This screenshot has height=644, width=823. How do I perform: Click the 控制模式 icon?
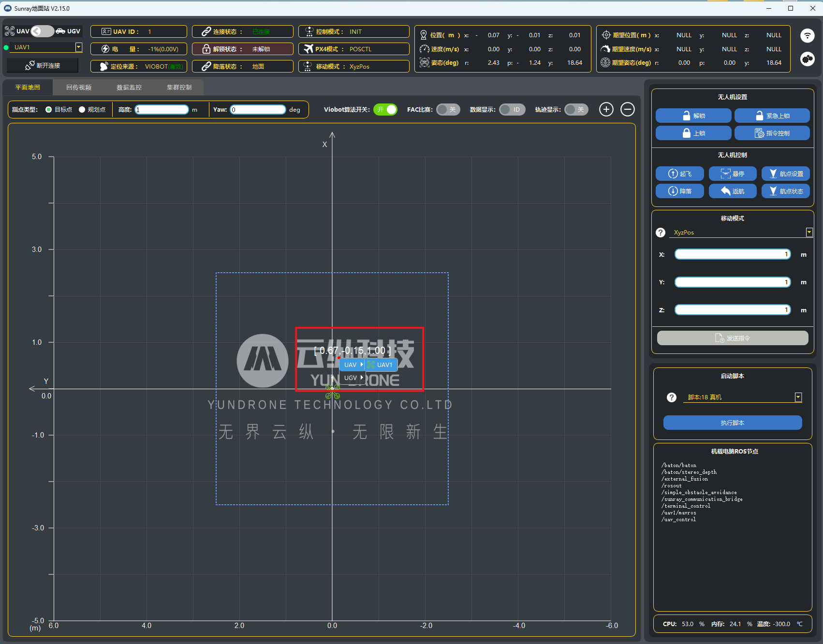coord(309,31)
